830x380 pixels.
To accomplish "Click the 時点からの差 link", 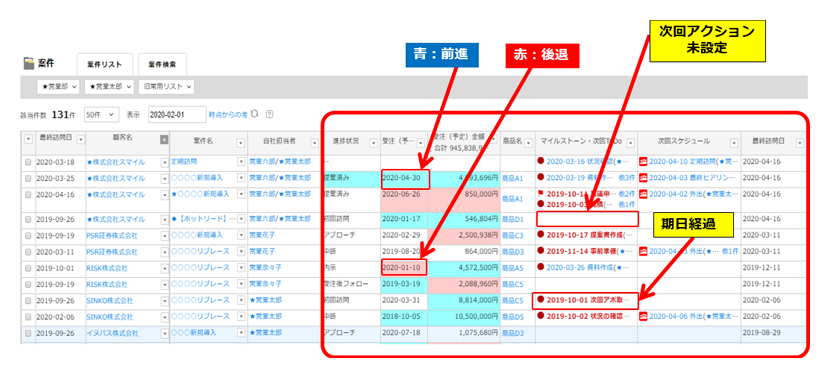I will coord(228,114).
